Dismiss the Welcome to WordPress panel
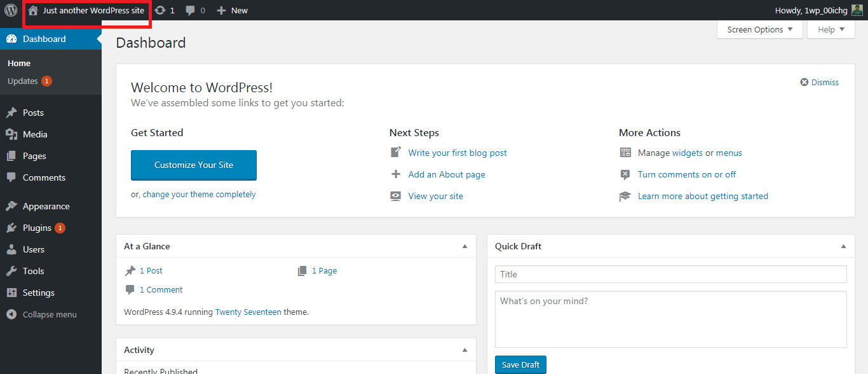 coord(819,82)
